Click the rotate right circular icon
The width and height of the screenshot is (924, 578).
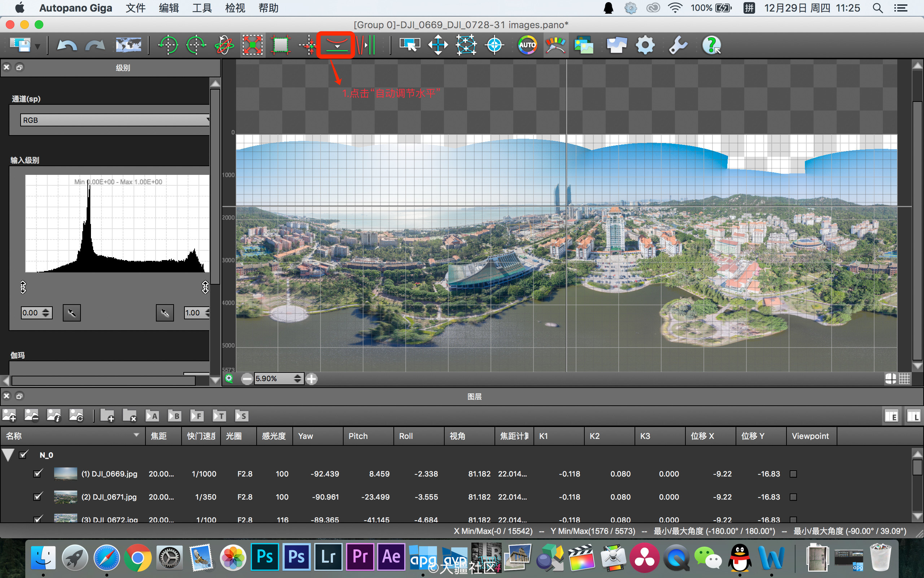click(196, 45)
